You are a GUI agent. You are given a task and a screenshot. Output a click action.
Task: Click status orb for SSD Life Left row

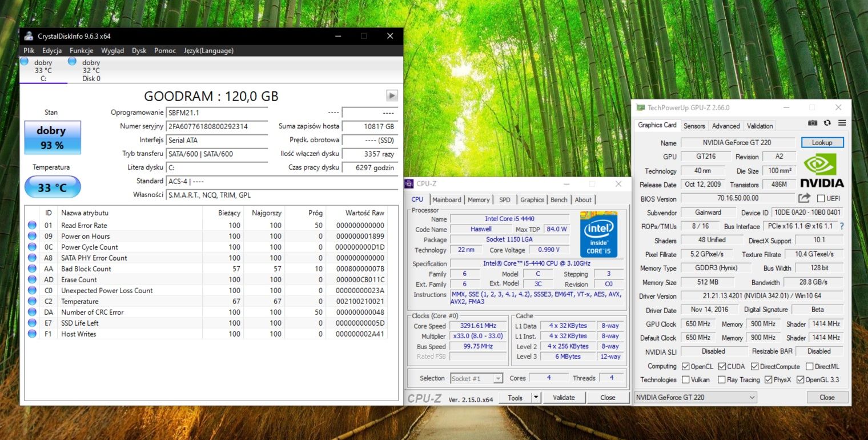[32, 323]
